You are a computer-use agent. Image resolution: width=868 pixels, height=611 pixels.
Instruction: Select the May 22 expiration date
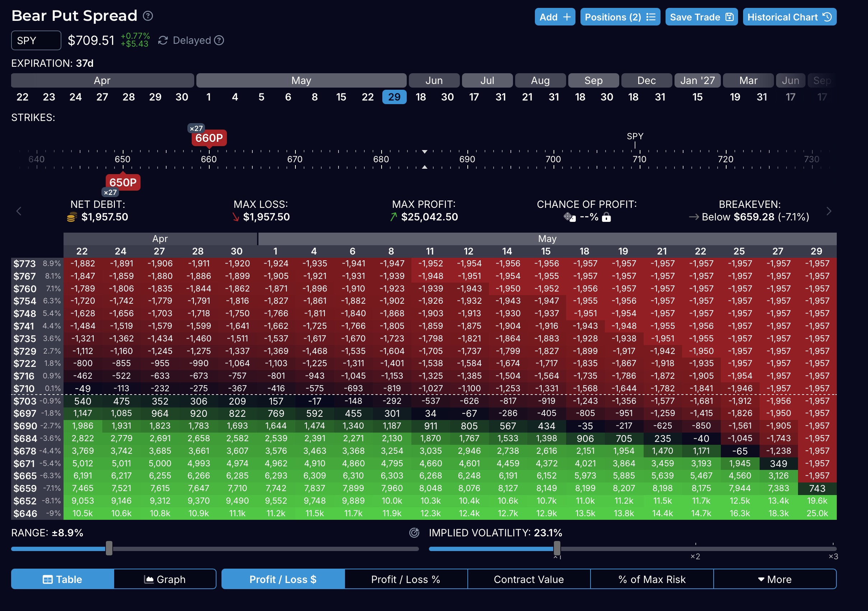pyautogui.click(x=368, y=97)
